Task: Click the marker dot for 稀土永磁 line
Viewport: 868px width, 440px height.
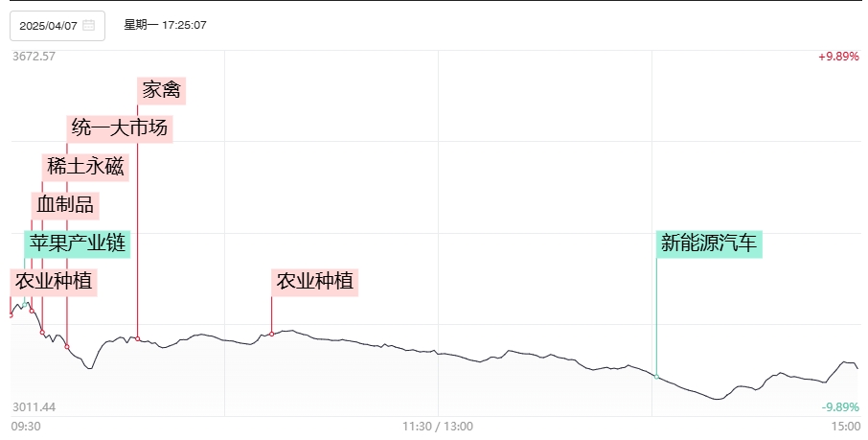Action: tap(42, 332)
